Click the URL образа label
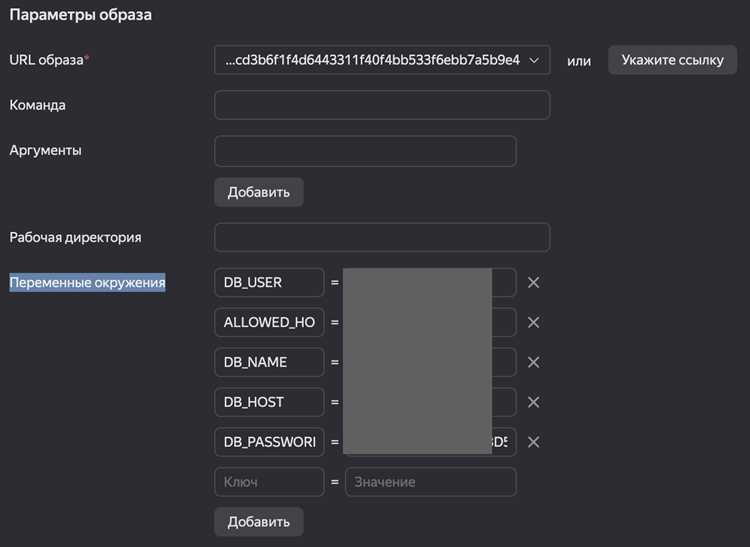This screenshot has height=547, width=750. pyautogui.click(x=49, y=60)
